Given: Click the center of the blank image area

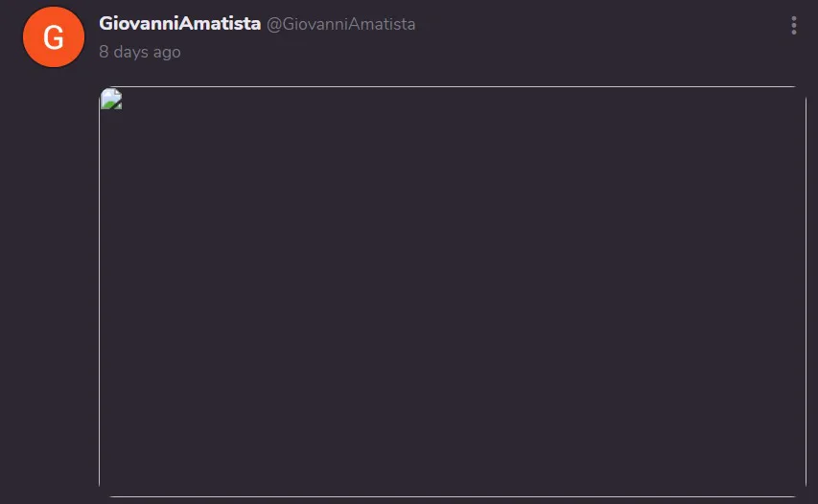Looking at the screenshot, I should click(453, 292).
